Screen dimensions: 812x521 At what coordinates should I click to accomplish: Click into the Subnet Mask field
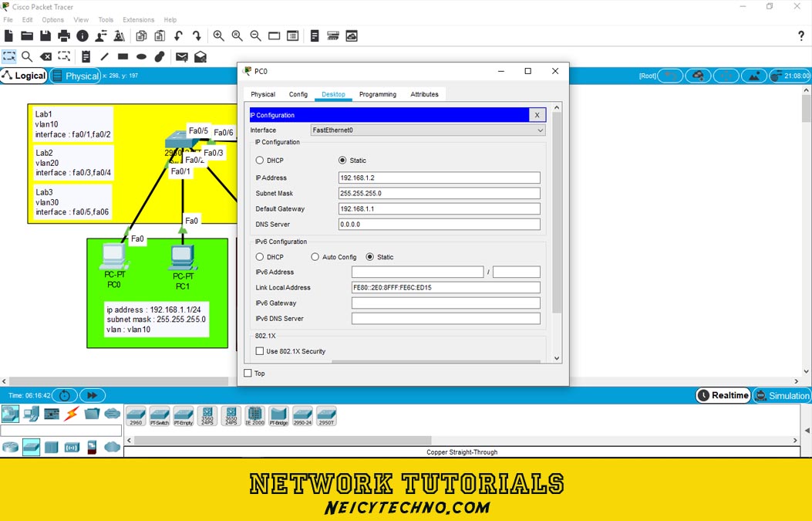point(439,194)
